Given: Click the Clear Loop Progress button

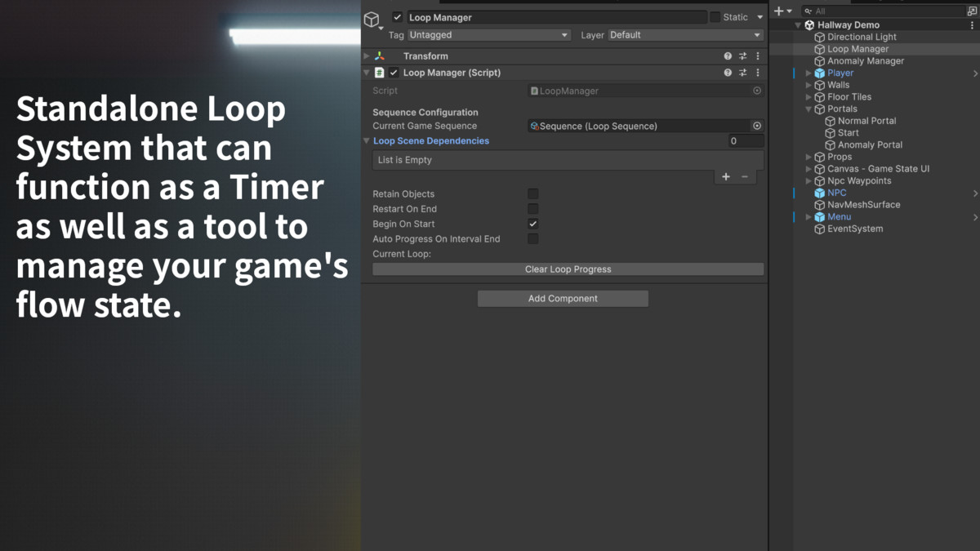Looking at the screenshot, I should click(568, 269).
